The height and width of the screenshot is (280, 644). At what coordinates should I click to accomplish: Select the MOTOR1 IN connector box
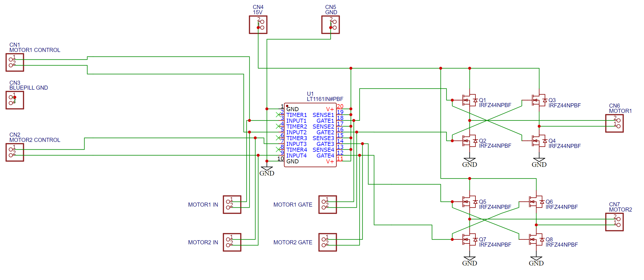tap(232, 205)
